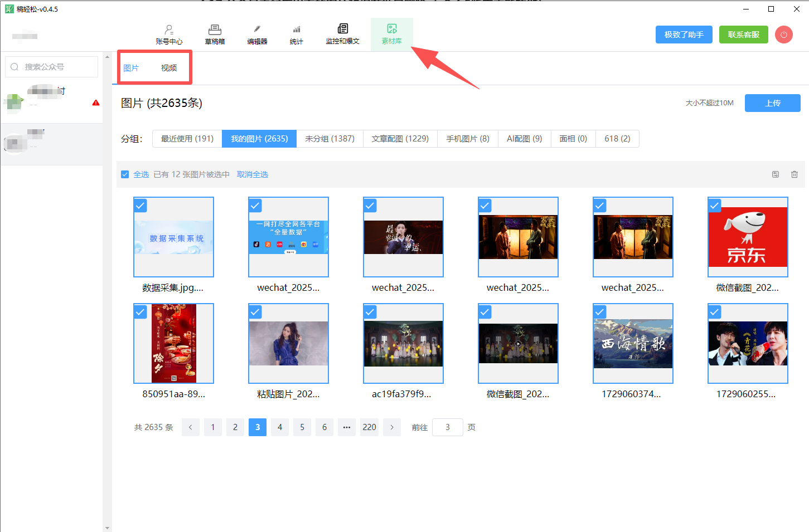Open the 统计 statistics page

point(297,34)
